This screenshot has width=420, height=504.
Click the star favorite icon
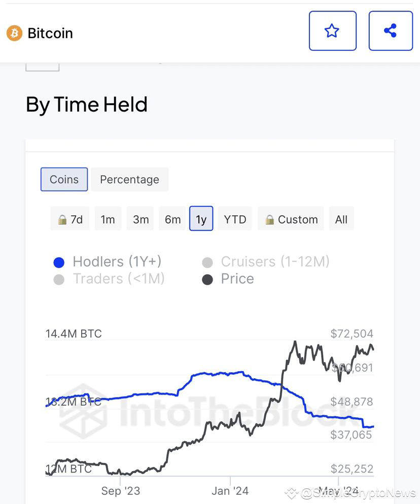[332, 31]
